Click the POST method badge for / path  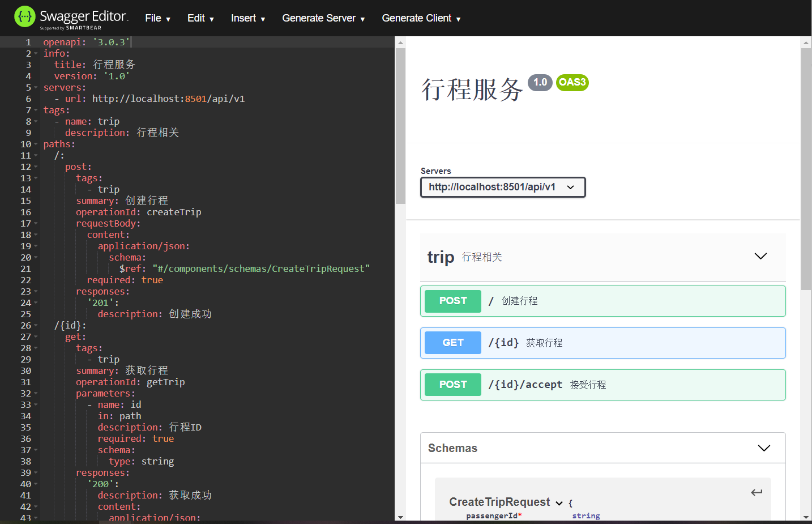(453, 301)
